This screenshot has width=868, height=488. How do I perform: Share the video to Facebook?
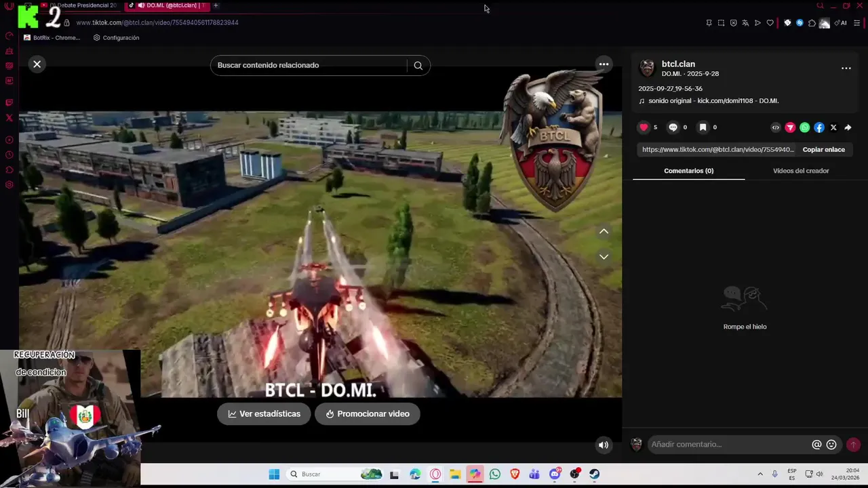[819, 127]
